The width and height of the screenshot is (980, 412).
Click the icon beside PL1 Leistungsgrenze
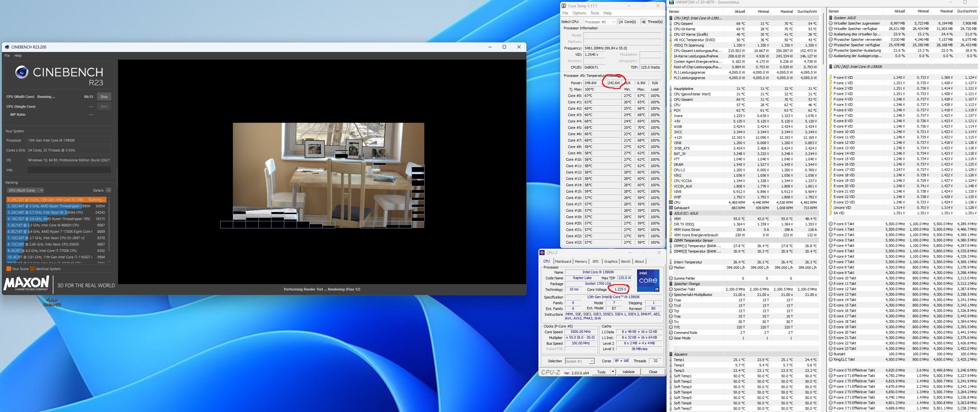click(x=671, y=72)
